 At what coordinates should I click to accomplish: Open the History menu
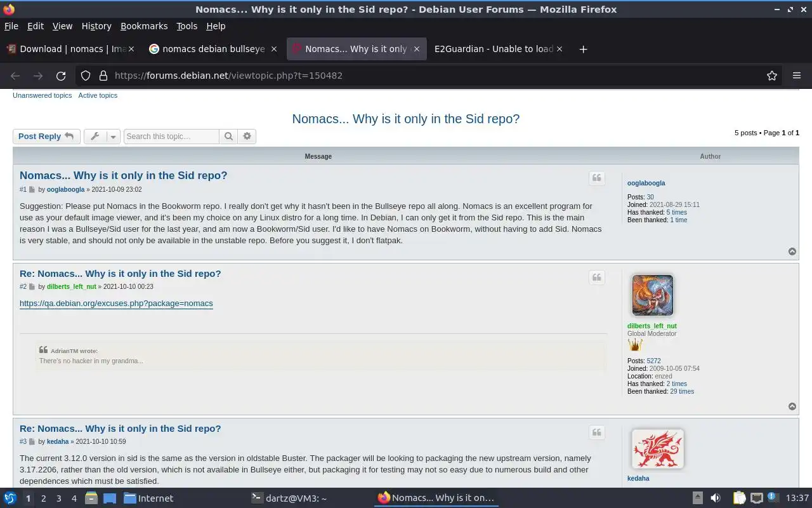(x=96, y=26)
